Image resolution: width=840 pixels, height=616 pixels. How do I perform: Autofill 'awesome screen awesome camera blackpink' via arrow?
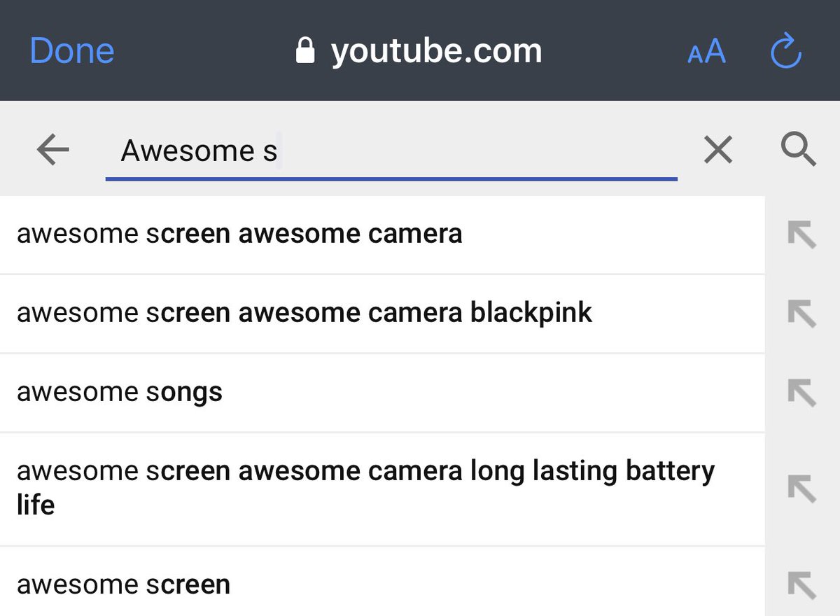801,314
